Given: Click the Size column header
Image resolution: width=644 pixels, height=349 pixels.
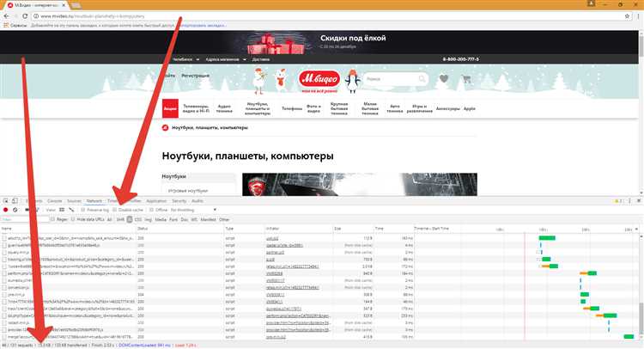Looking at the screenshot, I should (337, 229).
